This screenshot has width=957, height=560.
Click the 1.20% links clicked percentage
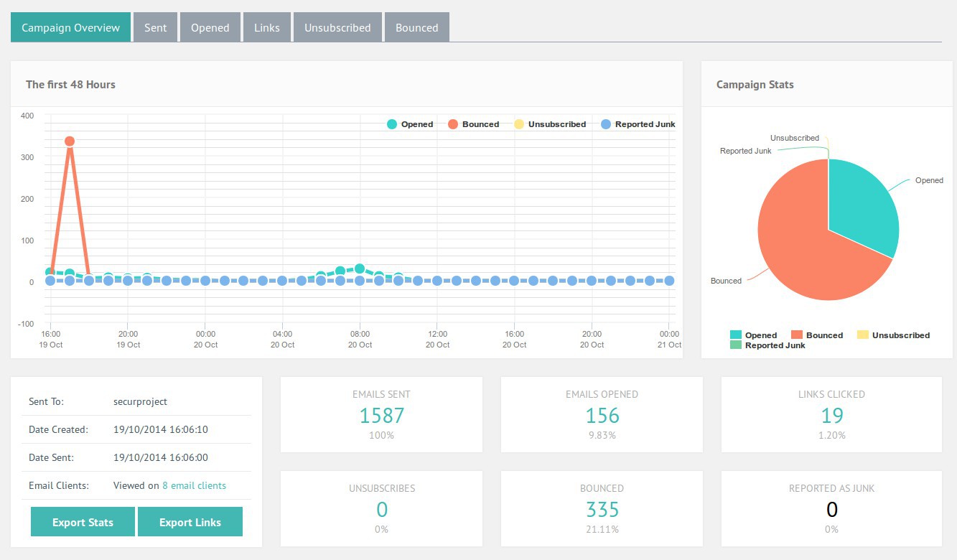(831, 435)
